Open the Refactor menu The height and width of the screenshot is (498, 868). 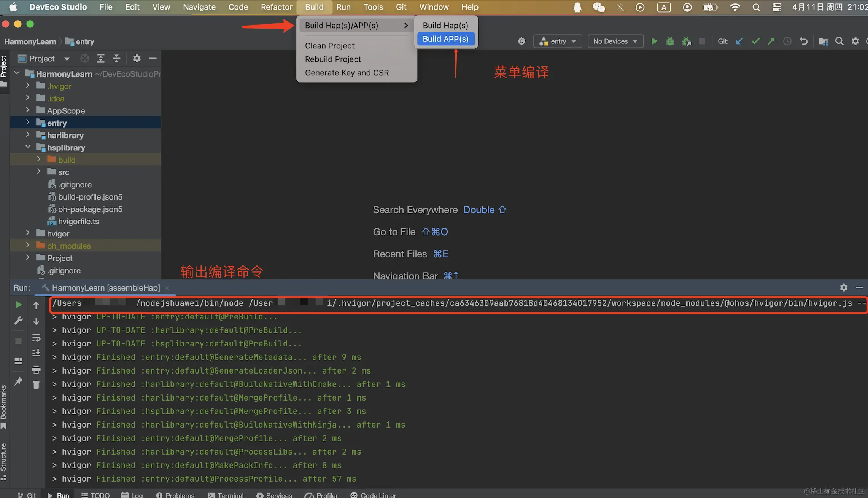pyautogui.click(x=277, y=7)
